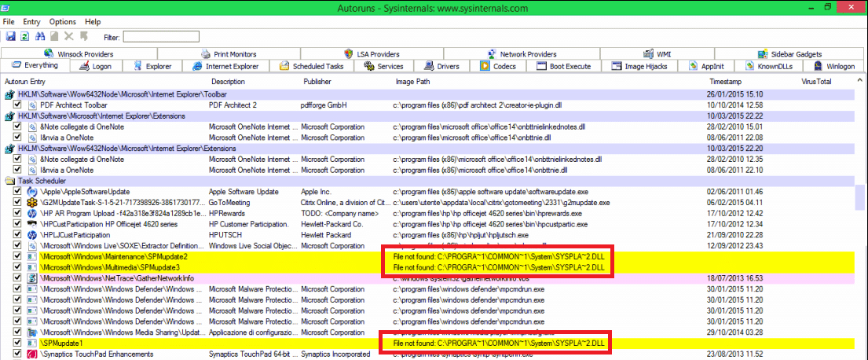
Task: Click the Delete X toolbar icon
Action: point(68,37)
